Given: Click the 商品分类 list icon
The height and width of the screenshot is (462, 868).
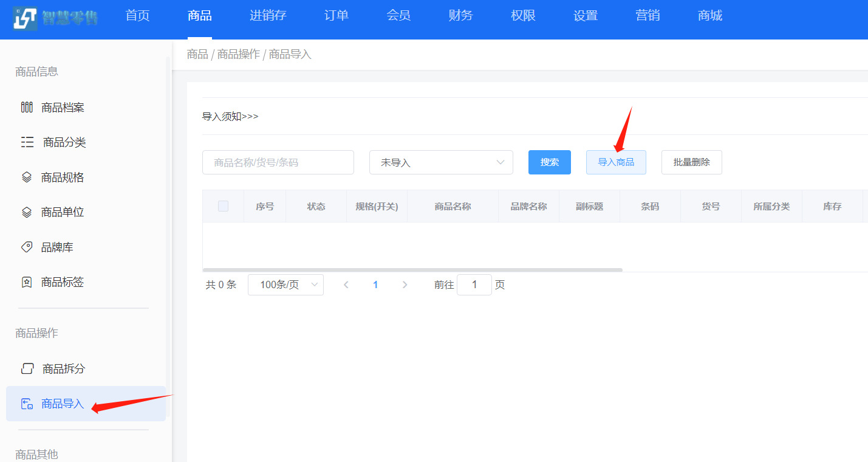Looking at the screenshot, I should pyautogui.click(x=27, y=142).
